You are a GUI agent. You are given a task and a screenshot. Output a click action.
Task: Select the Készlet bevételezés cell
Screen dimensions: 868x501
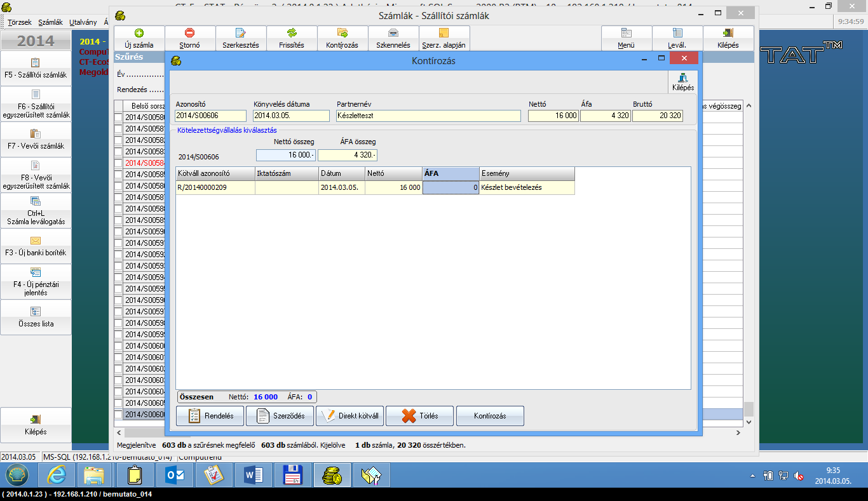527,187
